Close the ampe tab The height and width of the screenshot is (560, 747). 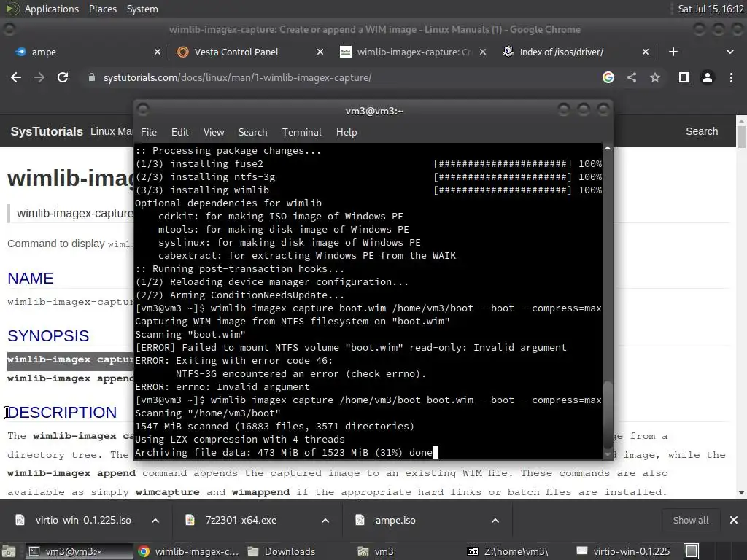[158, 52]
